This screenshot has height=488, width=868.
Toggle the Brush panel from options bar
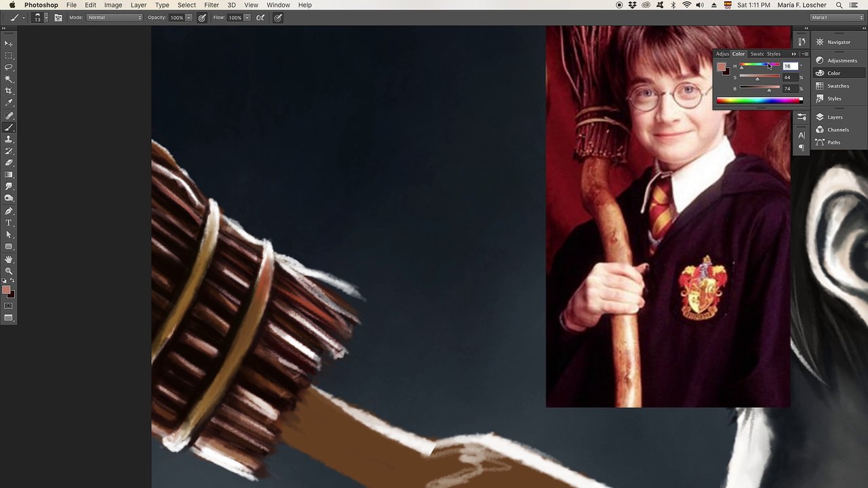pos(58,18)
